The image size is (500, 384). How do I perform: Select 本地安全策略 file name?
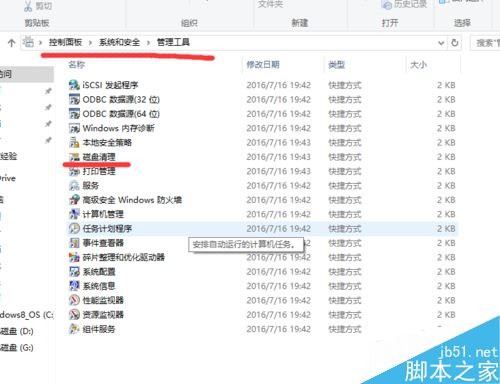click(x=107, y=142)
